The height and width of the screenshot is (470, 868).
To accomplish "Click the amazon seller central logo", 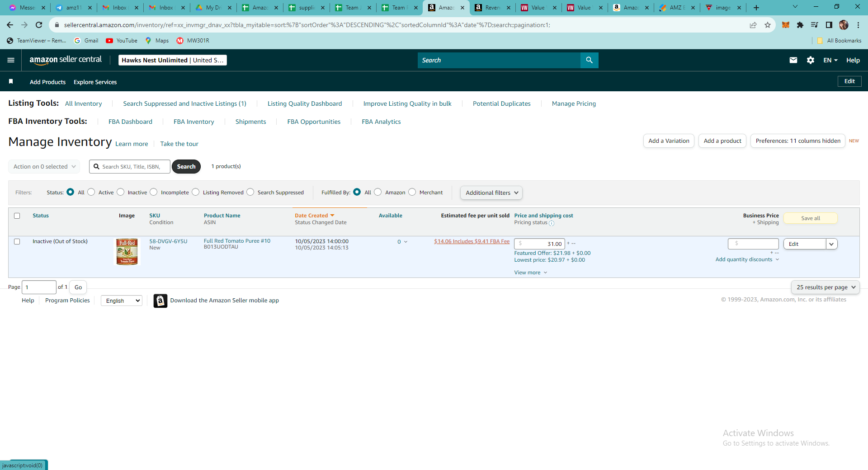I will [x=66, y=60].
